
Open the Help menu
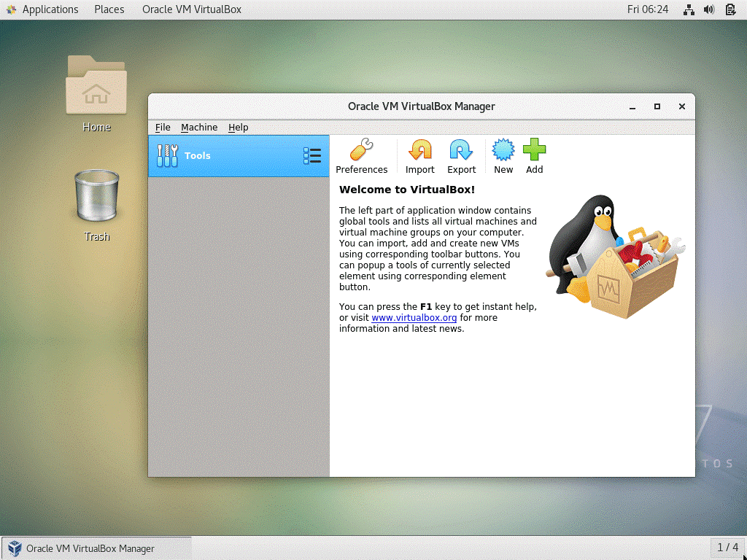tap(238, 128)
